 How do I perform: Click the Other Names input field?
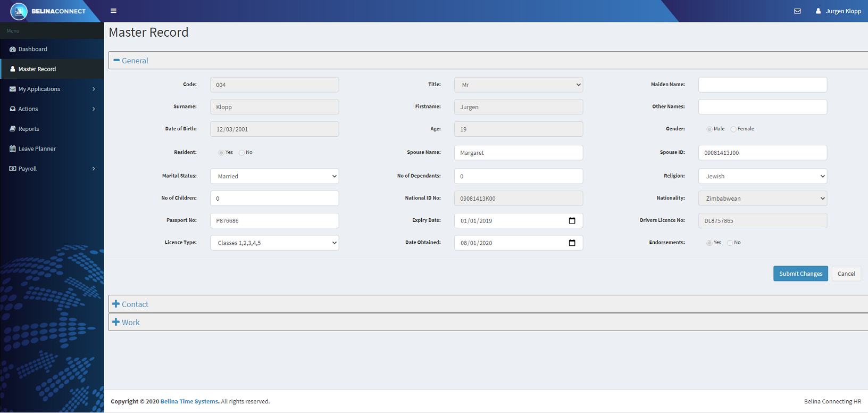click(763, 107)
